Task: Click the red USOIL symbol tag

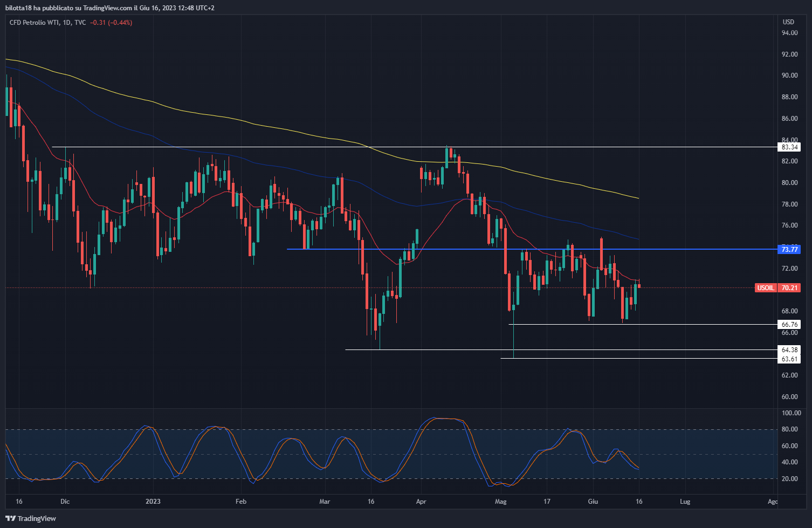Action: [766, 288]
